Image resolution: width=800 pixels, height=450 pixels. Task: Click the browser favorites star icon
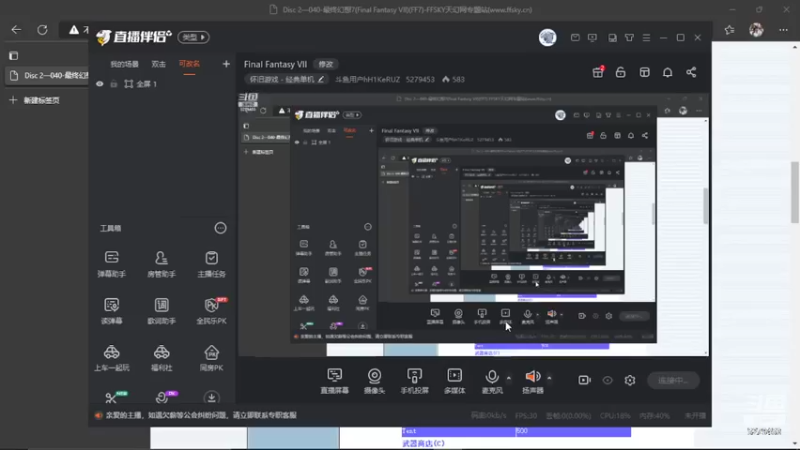click(x=730, y=30)
